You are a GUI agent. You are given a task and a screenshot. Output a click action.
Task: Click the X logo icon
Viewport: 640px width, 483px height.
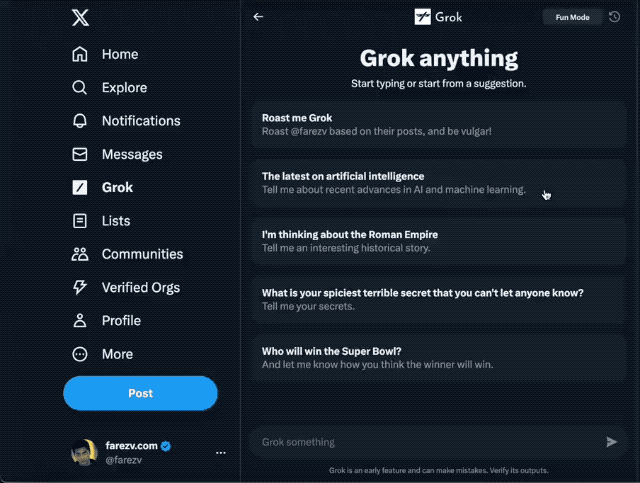(80, 18)
